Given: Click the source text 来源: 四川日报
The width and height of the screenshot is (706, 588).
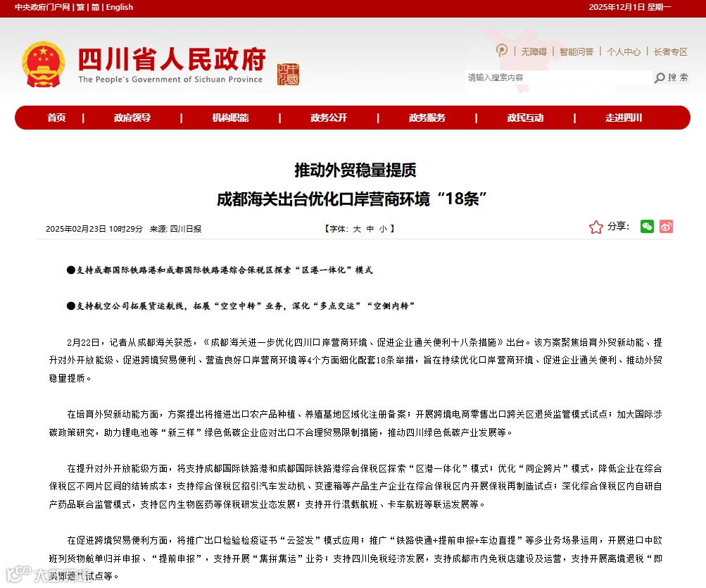Looking at the screenshot, I should coord(175,229).
